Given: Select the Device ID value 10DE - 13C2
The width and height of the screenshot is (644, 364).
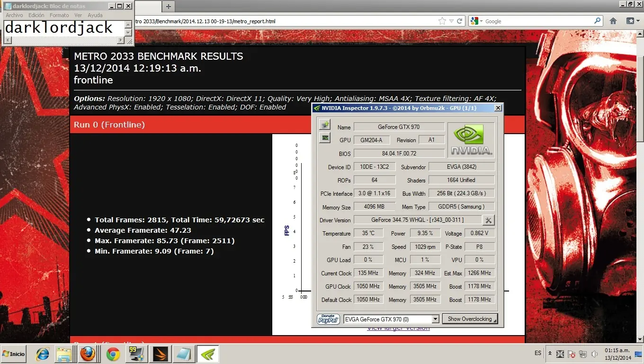Looking at the screenshot, I should (374, 166).
